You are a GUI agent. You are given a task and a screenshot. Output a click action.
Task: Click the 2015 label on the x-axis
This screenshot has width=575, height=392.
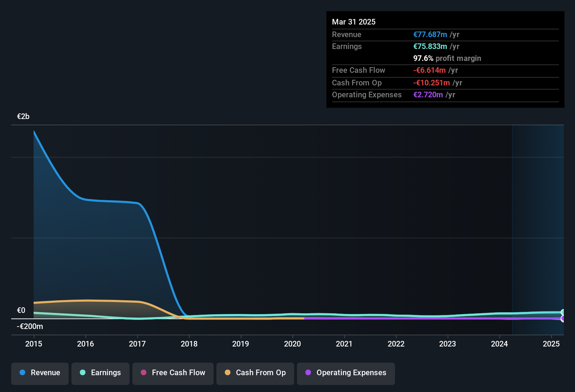pyautogui.click(x=34, y=344)
